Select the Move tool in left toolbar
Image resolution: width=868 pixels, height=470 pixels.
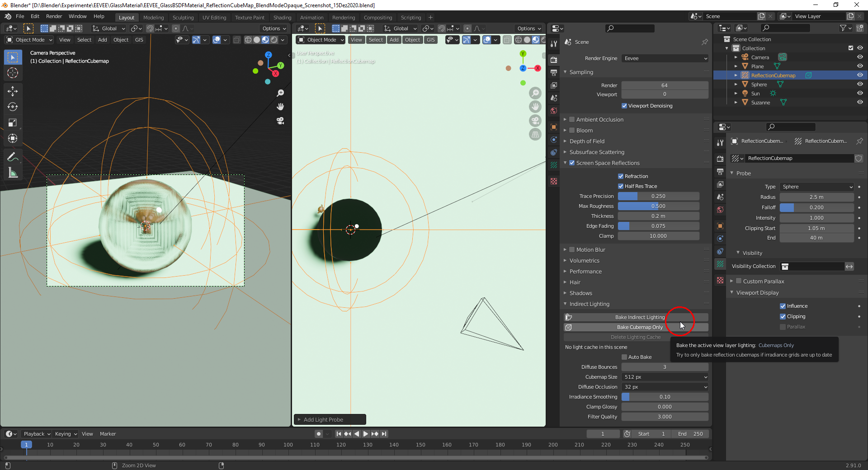(x=13, y=91)
